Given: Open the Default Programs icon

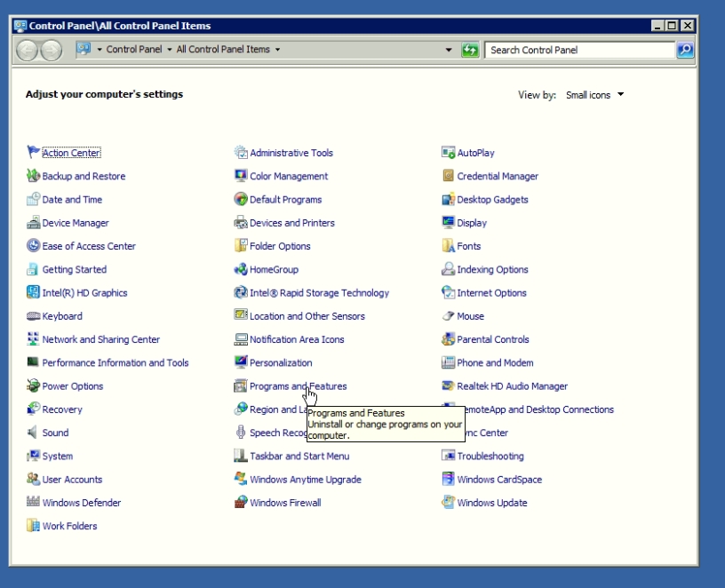Looking at the screenshot, I should pyautogui.click(x=241, y=199).
